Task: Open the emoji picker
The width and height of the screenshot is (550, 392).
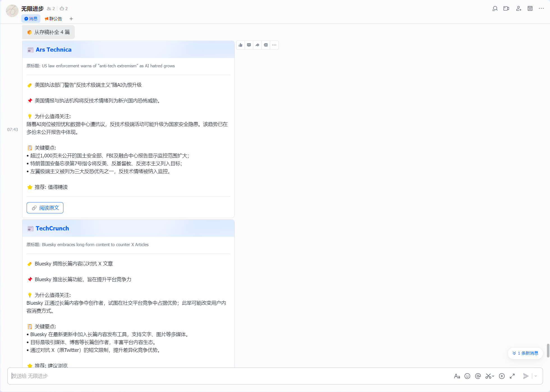Action: point(467,376)
